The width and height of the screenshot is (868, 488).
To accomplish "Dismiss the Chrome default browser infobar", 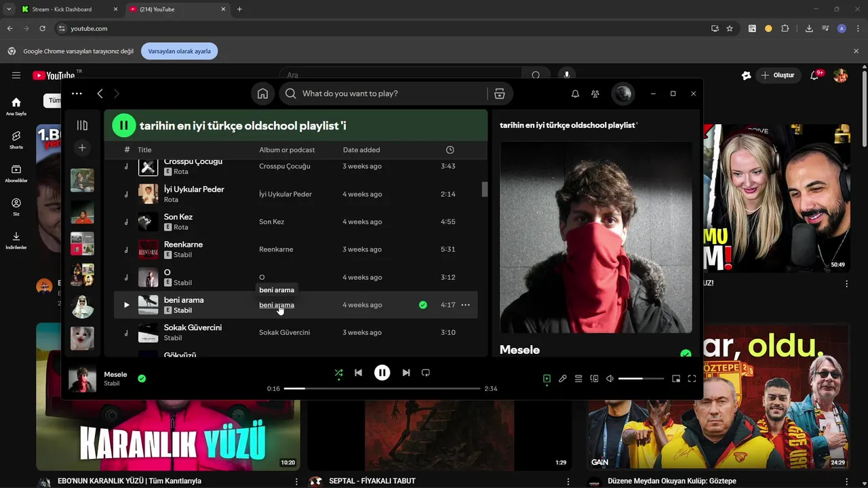I will (856, 51).
